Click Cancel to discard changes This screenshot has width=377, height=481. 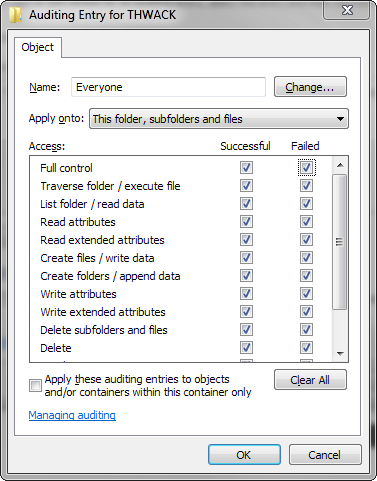coord(325,455)
